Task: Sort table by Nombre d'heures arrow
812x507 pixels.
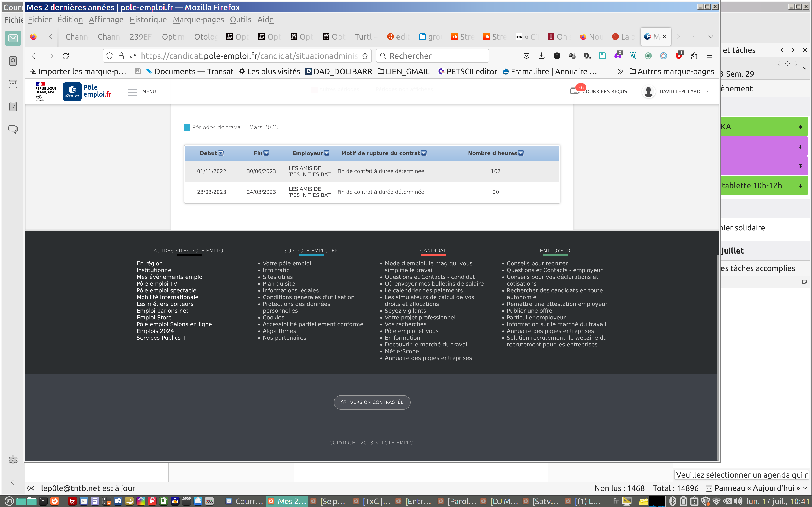Action: point(521,153)
